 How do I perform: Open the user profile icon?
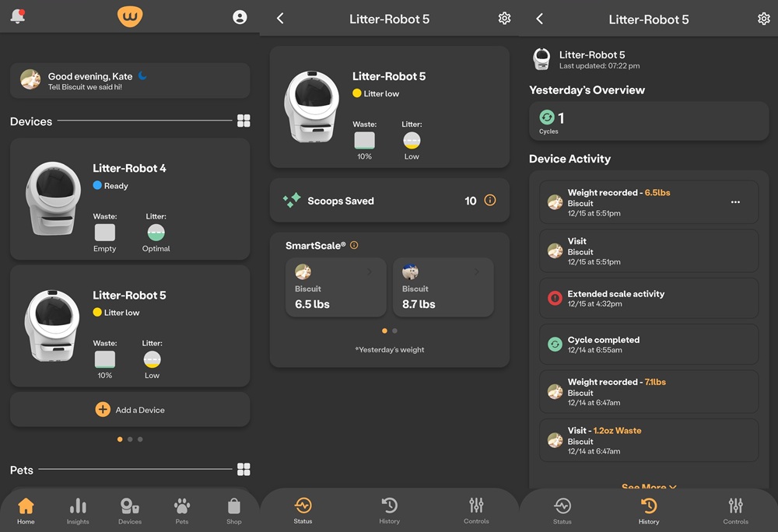pyautogui.click(x=240, y=17)
